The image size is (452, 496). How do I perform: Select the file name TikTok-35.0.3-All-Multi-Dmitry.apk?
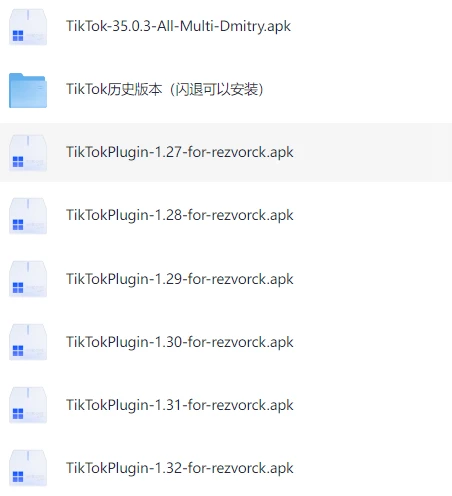click(178, 26)
